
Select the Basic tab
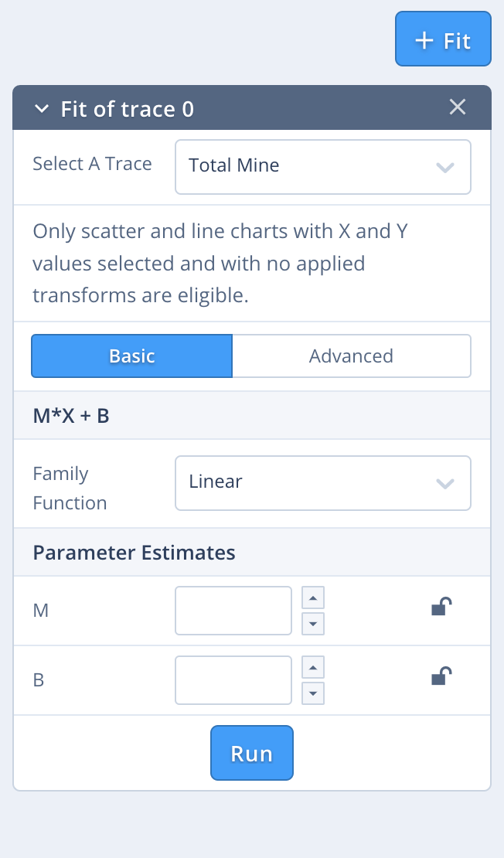click(x=131, y=356)
